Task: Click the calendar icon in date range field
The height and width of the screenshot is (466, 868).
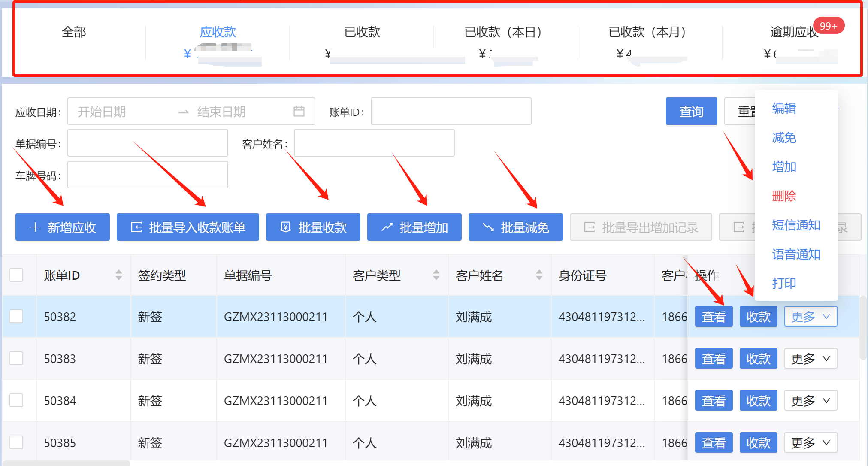Action: coord(299,112)
